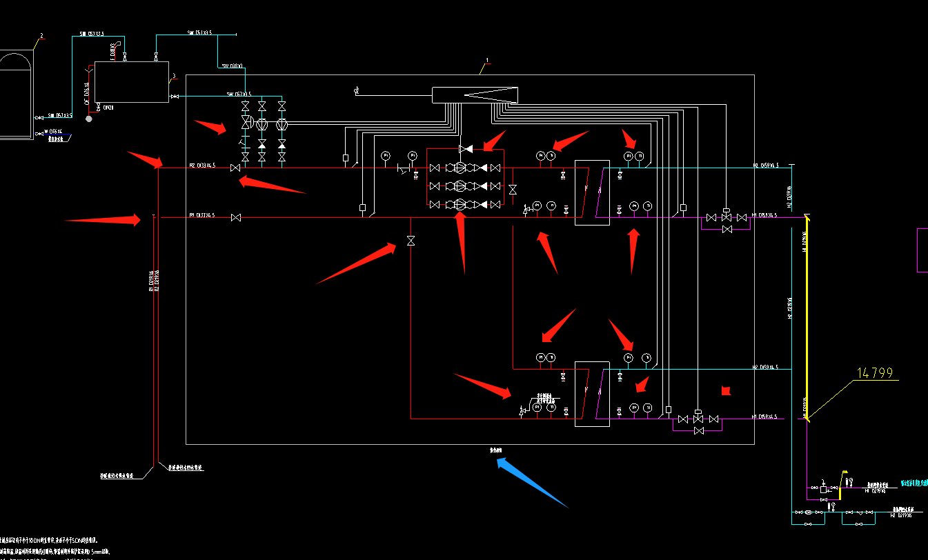
Task: Select the text label under the boundary frame
Action: click(497, 450)
